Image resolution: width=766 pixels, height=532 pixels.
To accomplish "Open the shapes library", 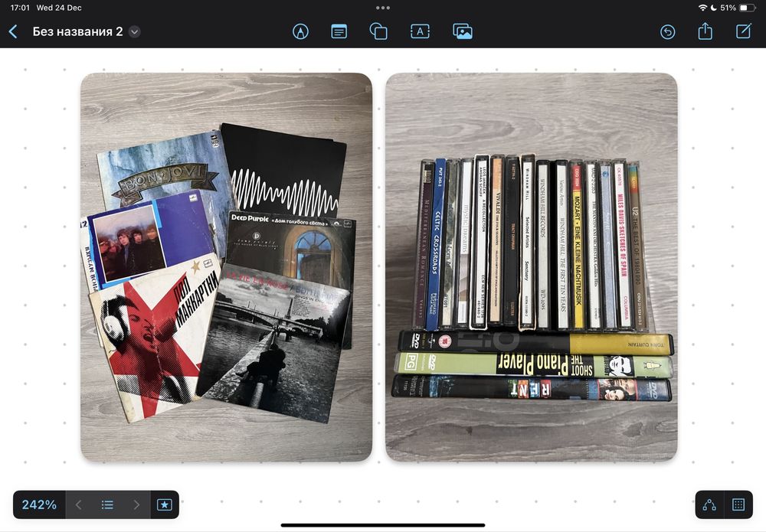I will click(x=378, y=31).
